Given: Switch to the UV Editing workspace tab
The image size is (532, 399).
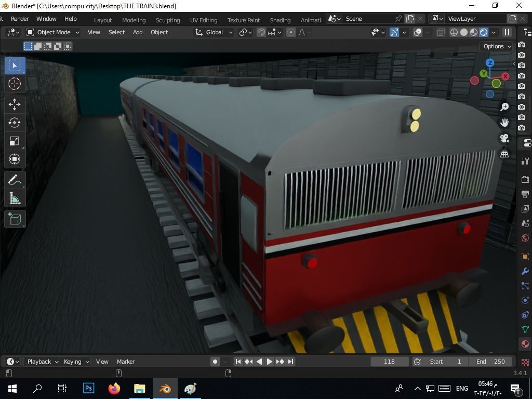Looking at the screenshot, I should click(x=204, y=20).
